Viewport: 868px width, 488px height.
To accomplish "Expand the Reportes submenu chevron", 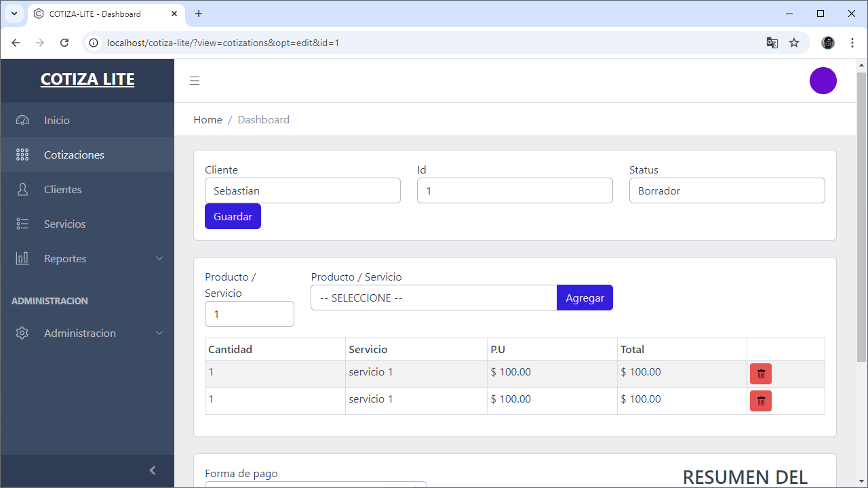I will [x=159, y=258].
